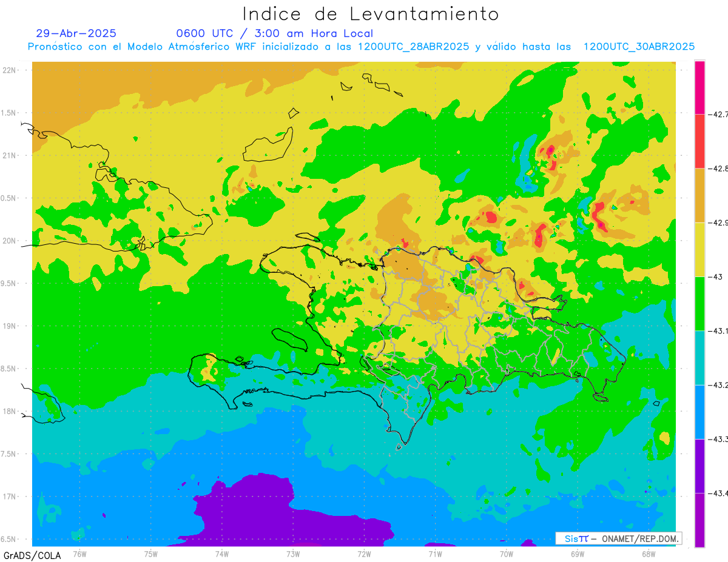Click the 'GrADS/COLA' credit text

click(32, 555)
